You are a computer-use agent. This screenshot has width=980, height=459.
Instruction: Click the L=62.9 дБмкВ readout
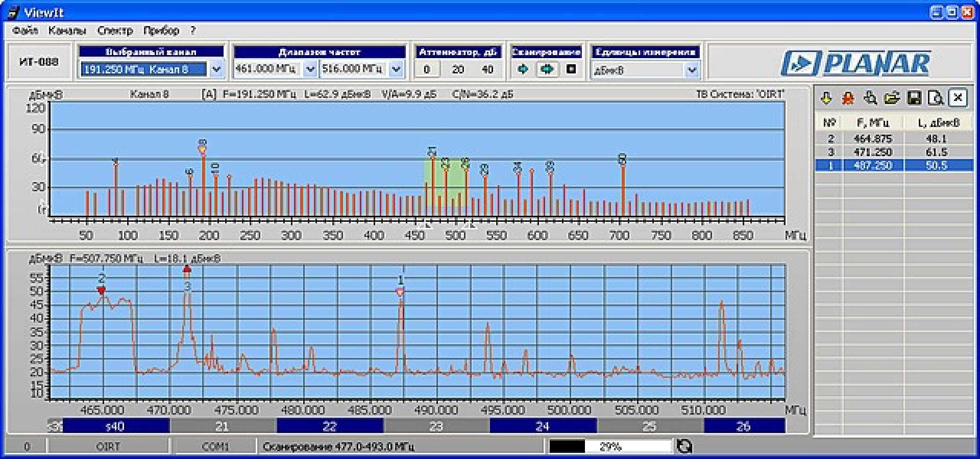click(x=337, y=94)
